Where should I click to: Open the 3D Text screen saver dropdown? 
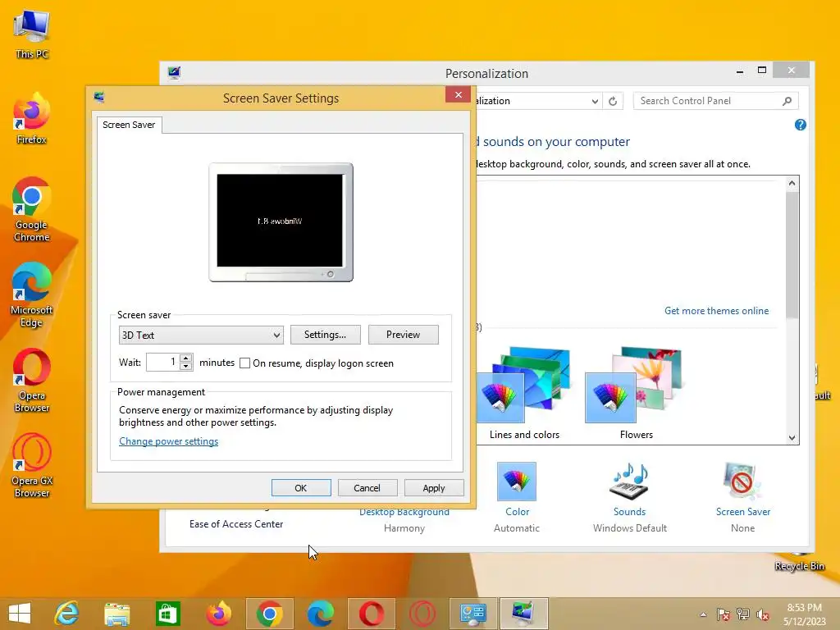(201, 335)
